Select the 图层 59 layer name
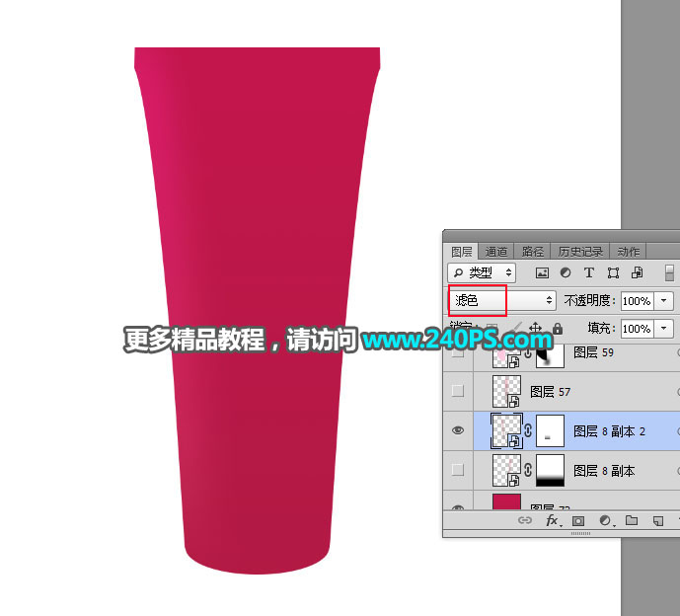Image resolution: width=680 pixels, height=616 pixels. 593,352
